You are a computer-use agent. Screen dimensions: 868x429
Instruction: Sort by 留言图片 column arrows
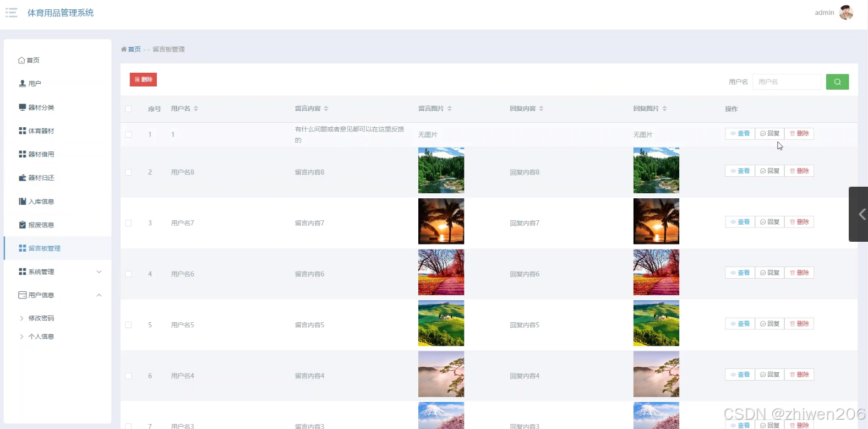click(449, 108)
